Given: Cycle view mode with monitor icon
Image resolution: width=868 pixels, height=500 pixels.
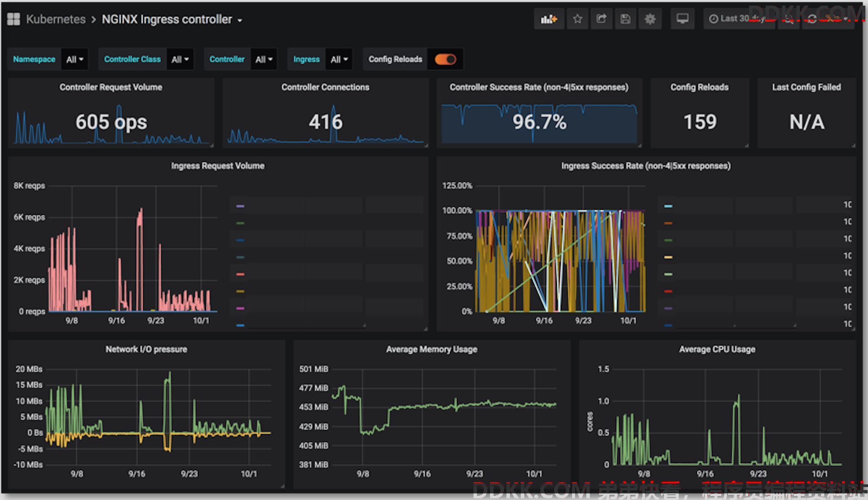Looking at the screenshot, I should (683, 19).
